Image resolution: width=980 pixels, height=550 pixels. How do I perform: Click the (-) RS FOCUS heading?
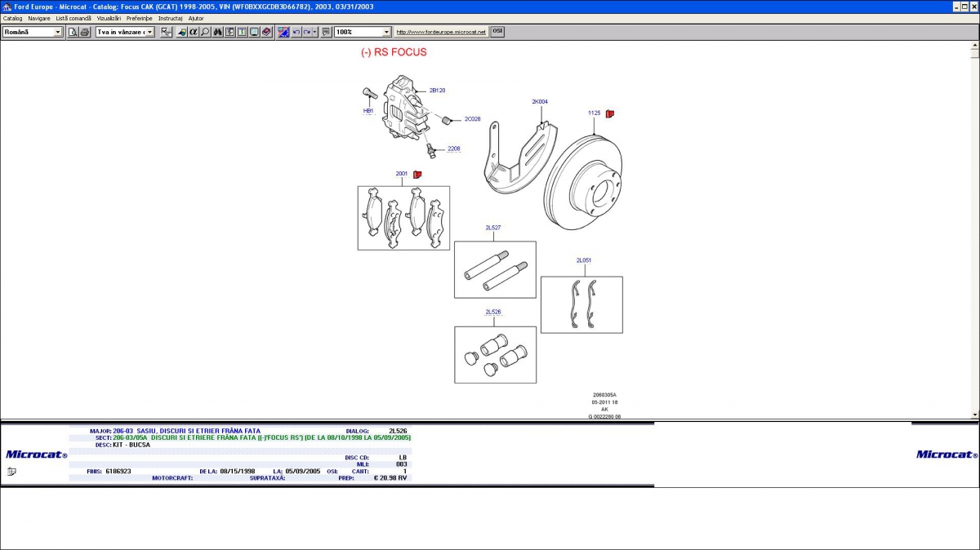pos(394,52)
